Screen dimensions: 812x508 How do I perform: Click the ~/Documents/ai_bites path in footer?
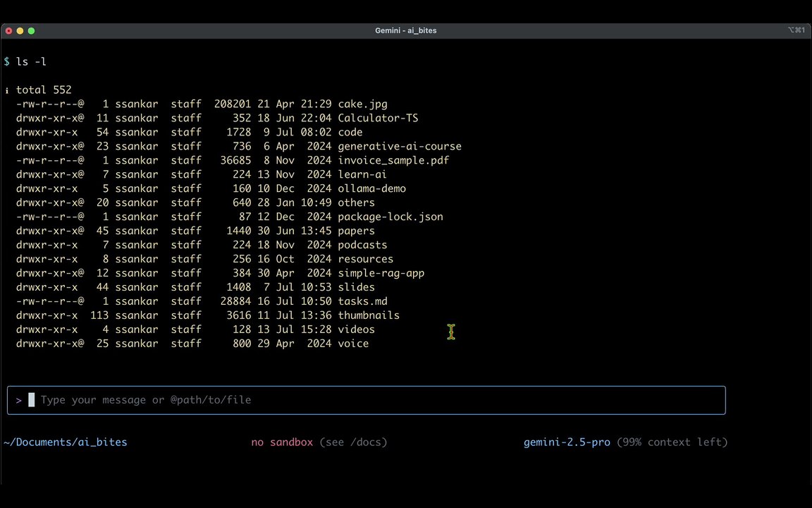coord(66,442)
